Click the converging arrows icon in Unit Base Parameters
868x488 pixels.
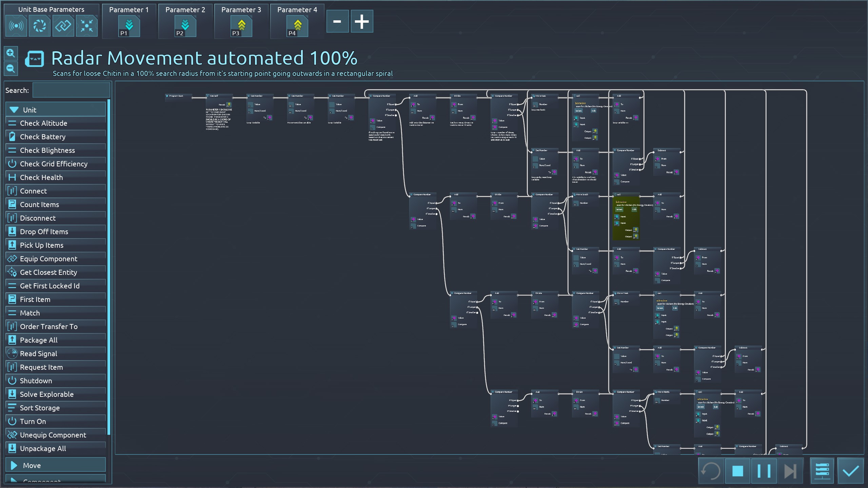87,26
